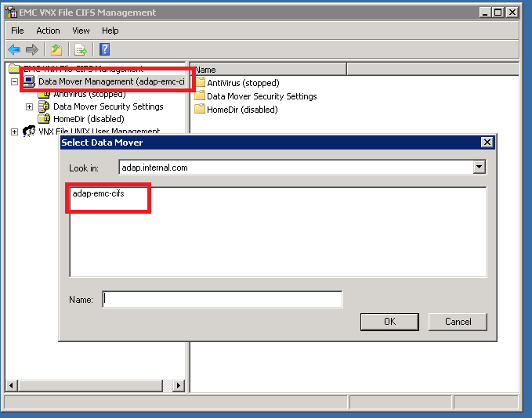This screenshot has width=532, height=418.
Task: Click Data Mover Security Settings folder icon in list
Action: point(200,95)
